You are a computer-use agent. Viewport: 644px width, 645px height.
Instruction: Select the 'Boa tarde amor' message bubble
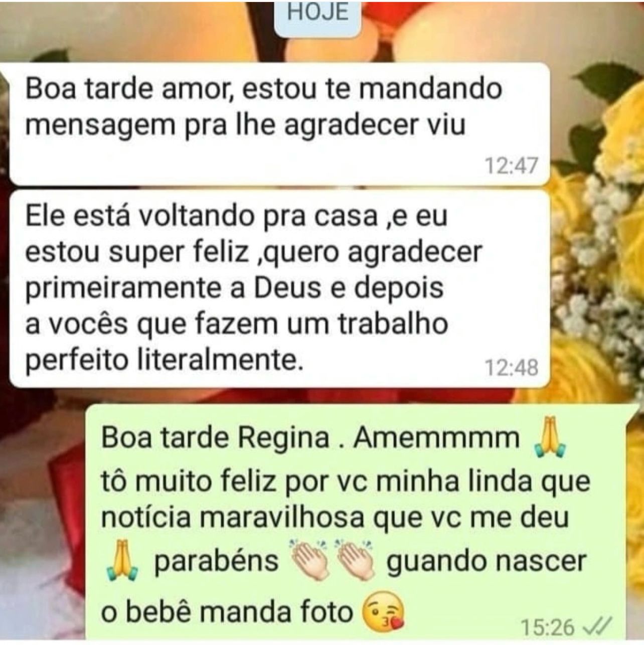coord(279,124)
